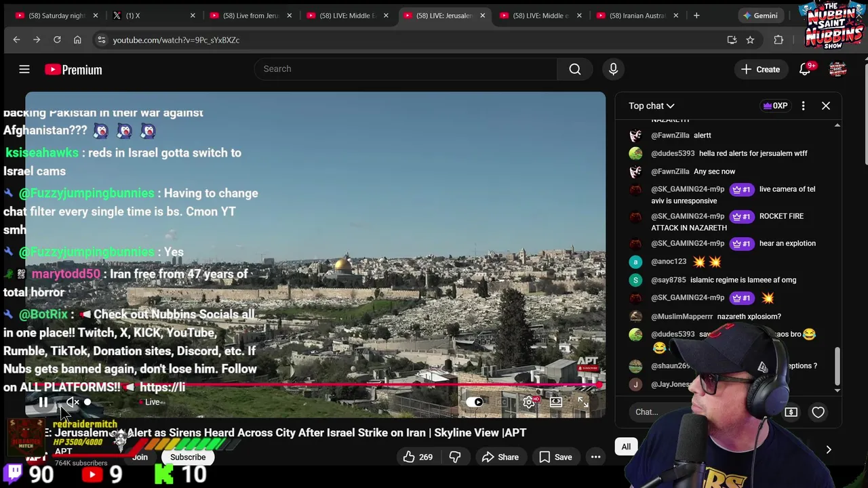Go back in browser history
The width and height of the screenshot is (868, 488).
coord(16,40)
